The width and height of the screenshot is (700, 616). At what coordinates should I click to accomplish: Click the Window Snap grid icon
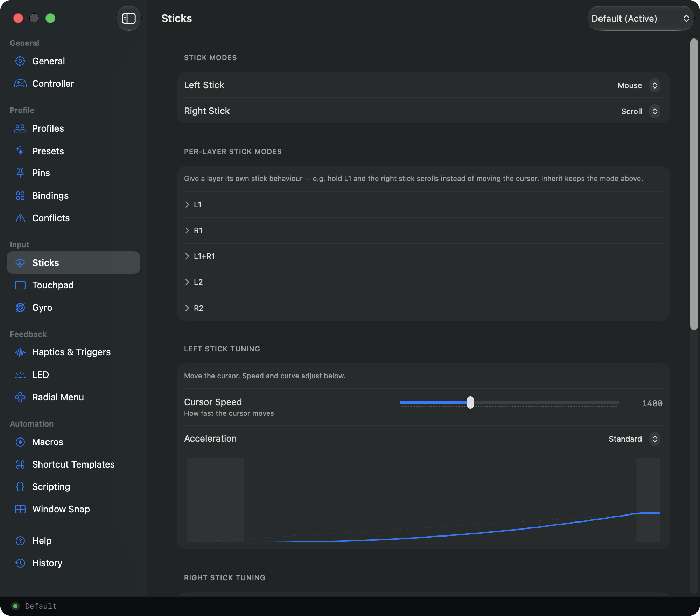coord(20,509)
